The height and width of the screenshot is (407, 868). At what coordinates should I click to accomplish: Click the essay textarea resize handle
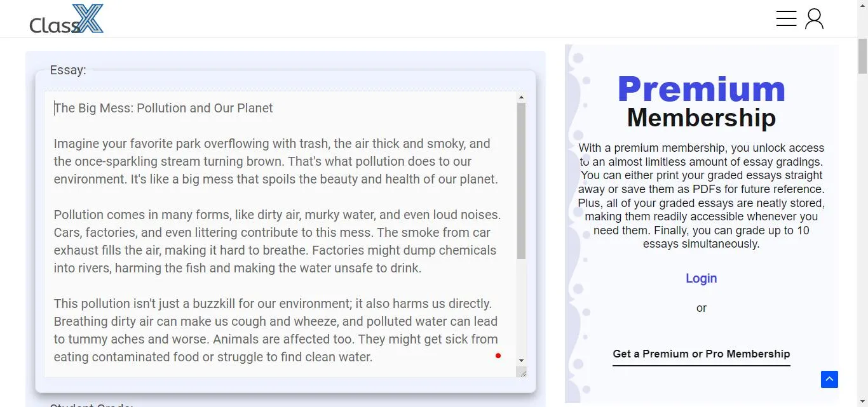tap(522, 373)
